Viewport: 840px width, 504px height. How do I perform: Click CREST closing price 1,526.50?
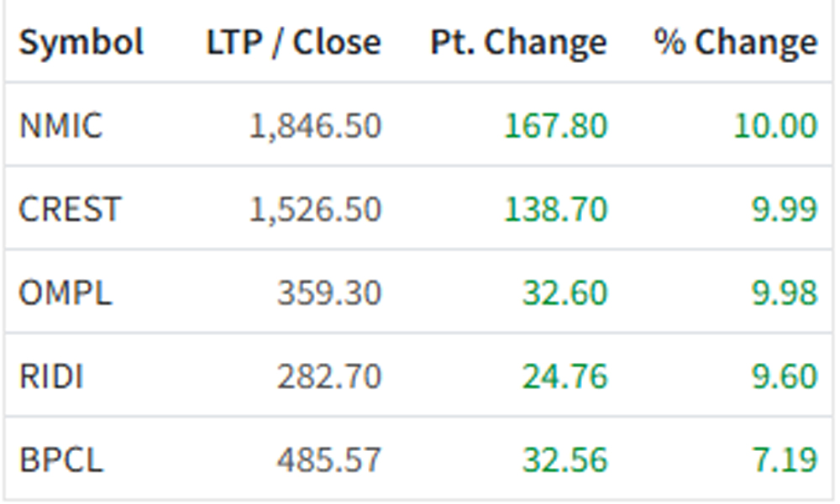[x=315, y=209]
